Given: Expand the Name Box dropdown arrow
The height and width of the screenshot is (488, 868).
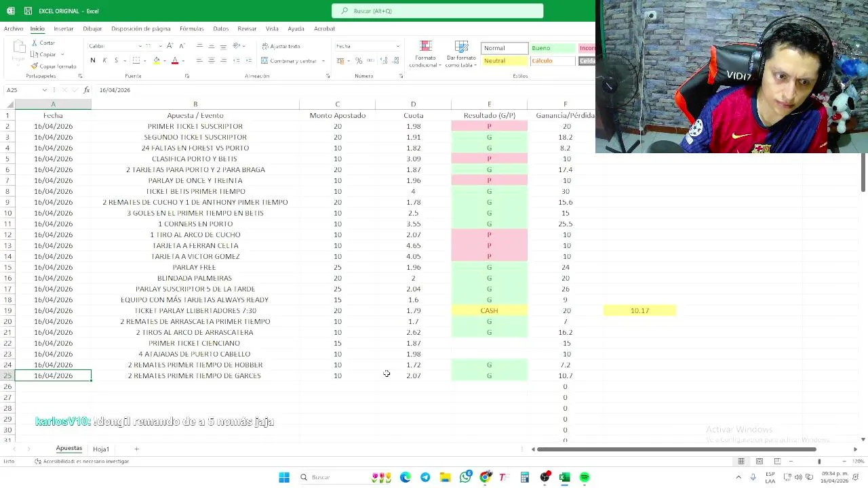Looking at the screenshot, I should [x=45, y=89].
